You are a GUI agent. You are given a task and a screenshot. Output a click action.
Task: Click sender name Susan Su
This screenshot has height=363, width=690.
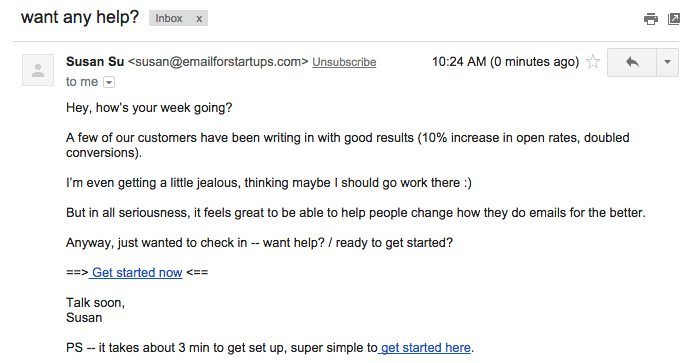pos(95,62)
